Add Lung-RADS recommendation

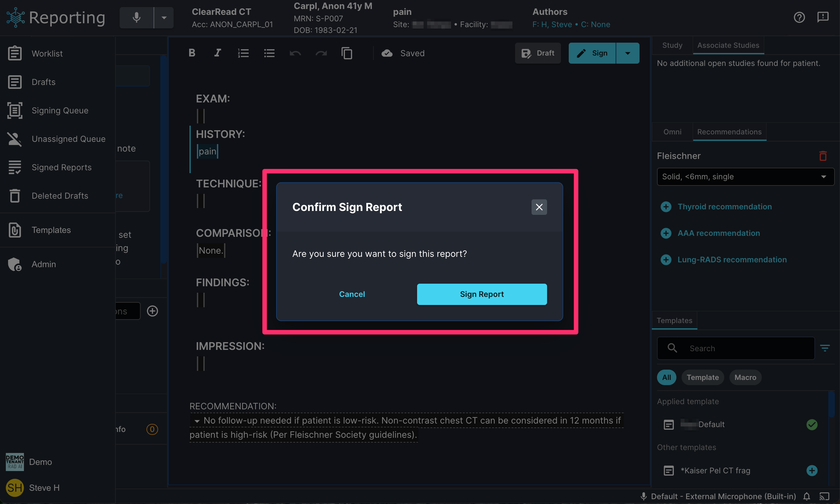click(x=724, y=259)
